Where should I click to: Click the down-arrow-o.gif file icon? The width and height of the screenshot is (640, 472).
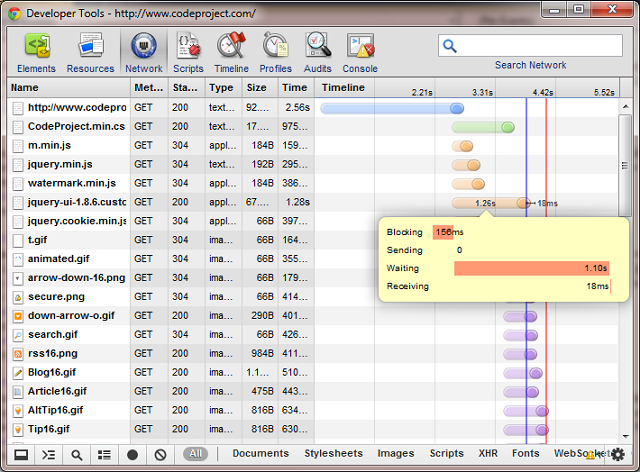[18, 316]
